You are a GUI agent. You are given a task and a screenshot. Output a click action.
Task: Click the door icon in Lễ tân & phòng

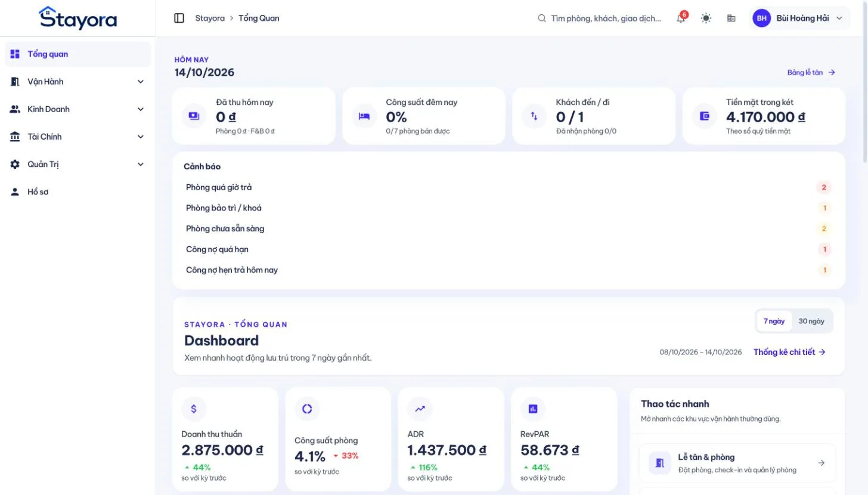tap(660, 463)
